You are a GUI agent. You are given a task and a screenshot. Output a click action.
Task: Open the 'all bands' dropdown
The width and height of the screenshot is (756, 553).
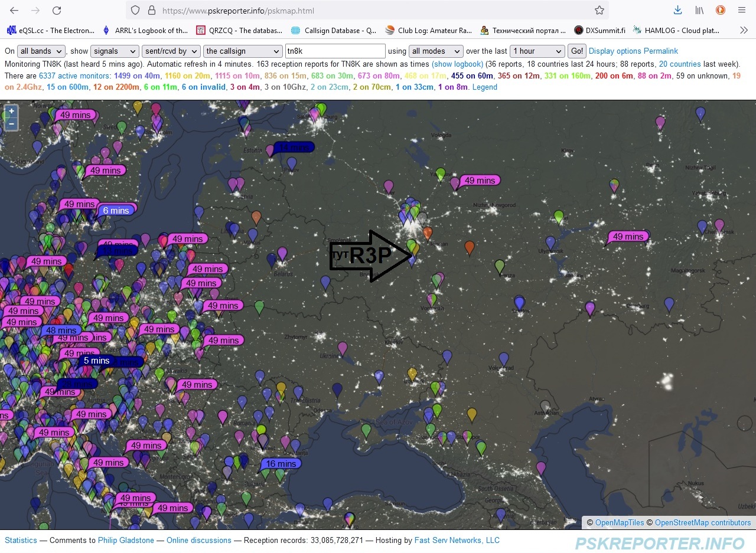coord(41,51)
